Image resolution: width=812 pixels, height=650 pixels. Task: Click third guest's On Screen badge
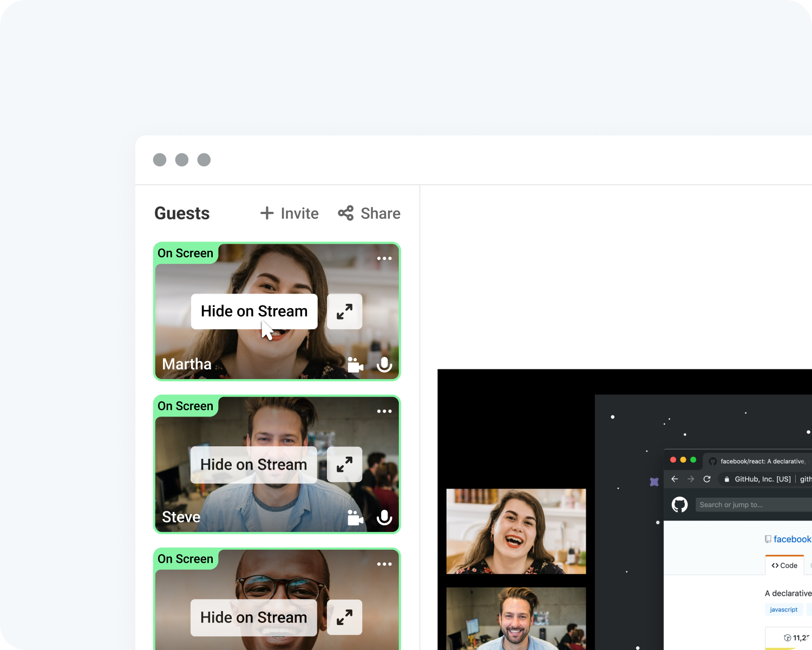point(186,559)
